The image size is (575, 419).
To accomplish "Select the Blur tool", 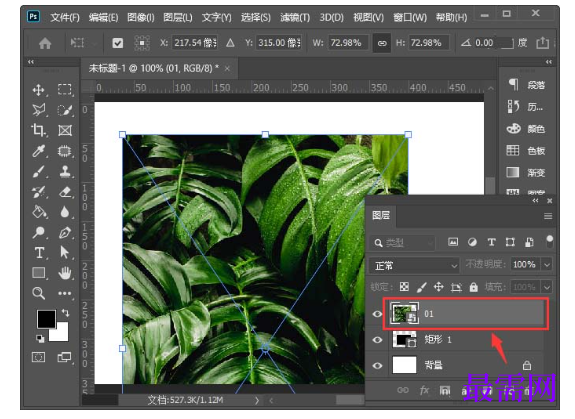I will point(65,212).
